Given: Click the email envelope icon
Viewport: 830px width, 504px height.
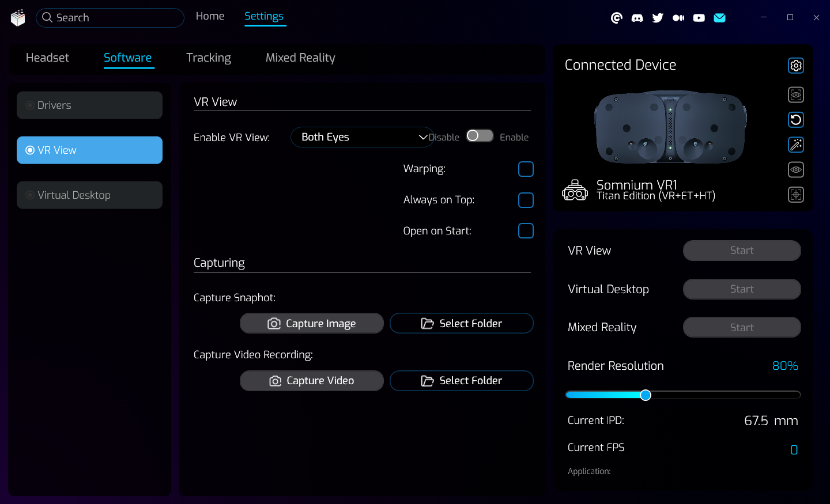Looking at the screenshot, I should pyautogui.click(x=719, y=18).
